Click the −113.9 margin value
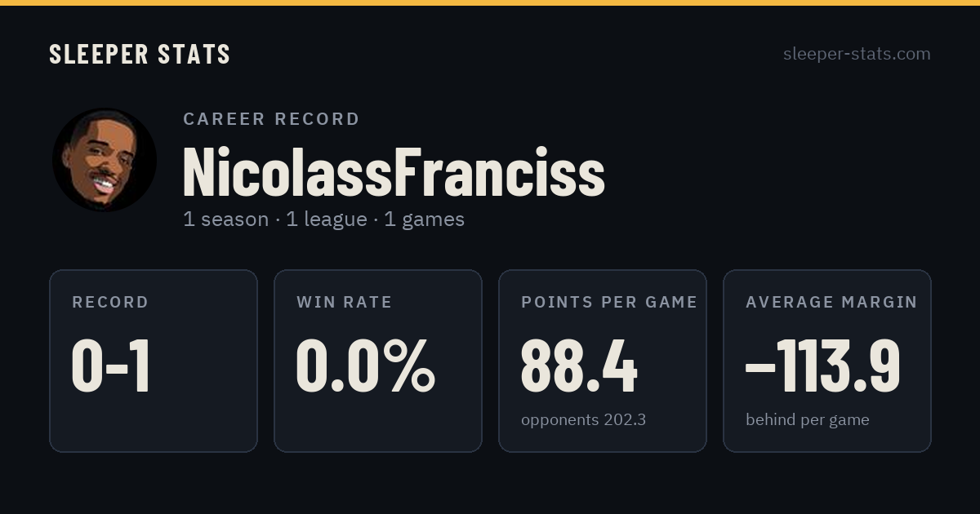Viewport: 980px width, 514px height. click(823, 366)
